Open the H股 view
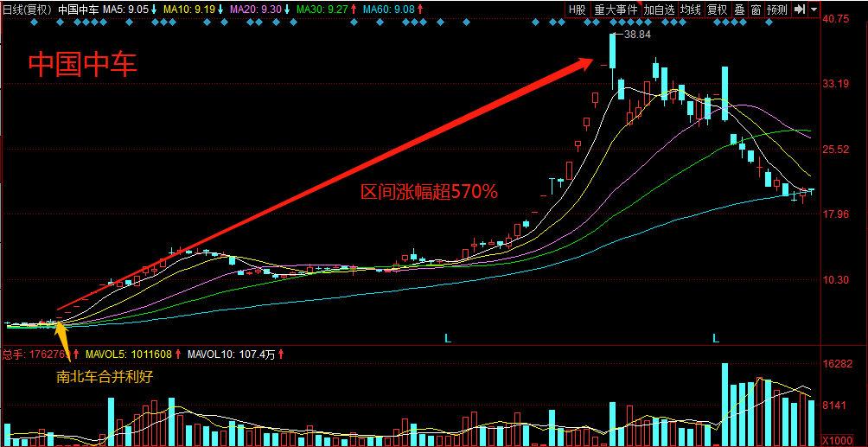The image size is (868, 447). (x=577, y=10)
